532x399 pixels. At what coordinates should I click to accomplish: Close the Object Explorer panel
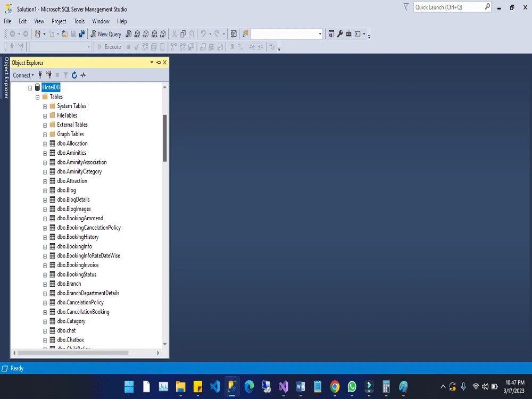pos(165,62)
